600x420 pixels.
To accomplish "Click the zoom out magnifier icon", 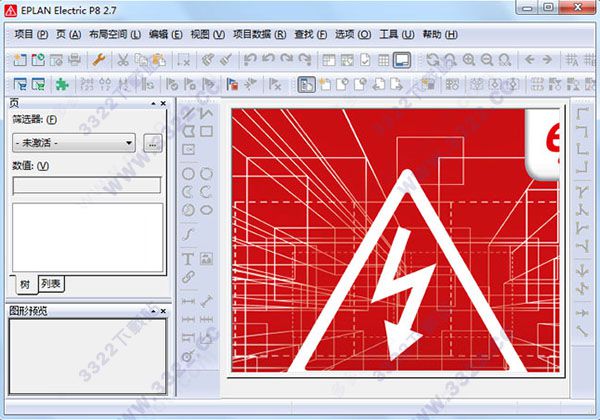I will (487, 60).
